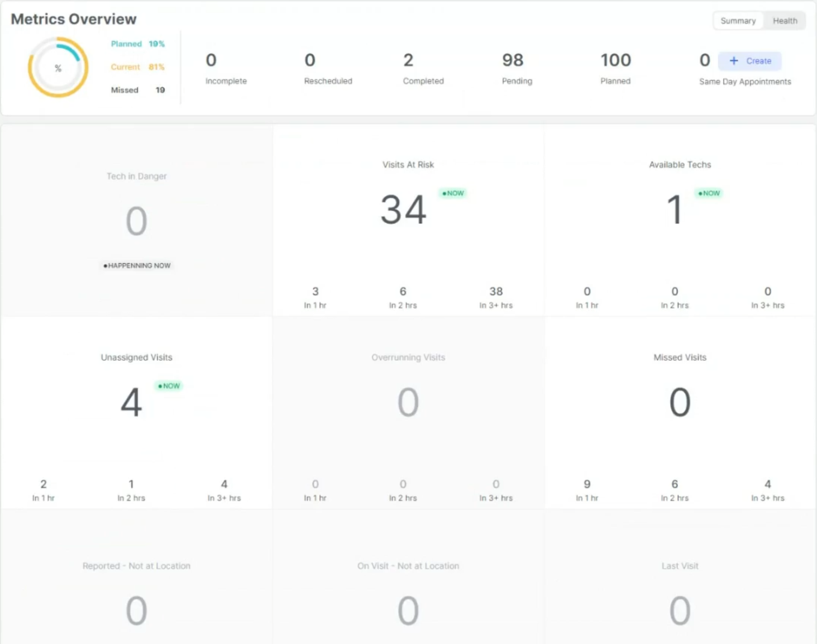Open On Visit - Not at Location card
The image size is (817, 644).
coord(408,577)
